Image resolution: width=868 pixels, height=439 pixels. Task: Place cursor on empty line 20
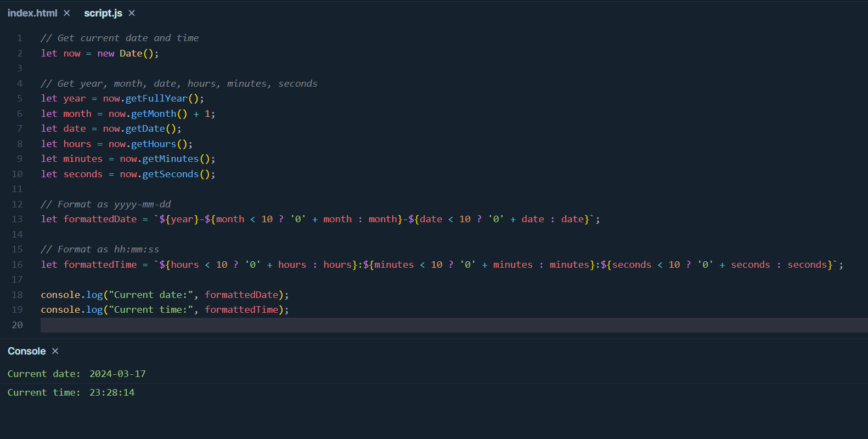point(454,325)
